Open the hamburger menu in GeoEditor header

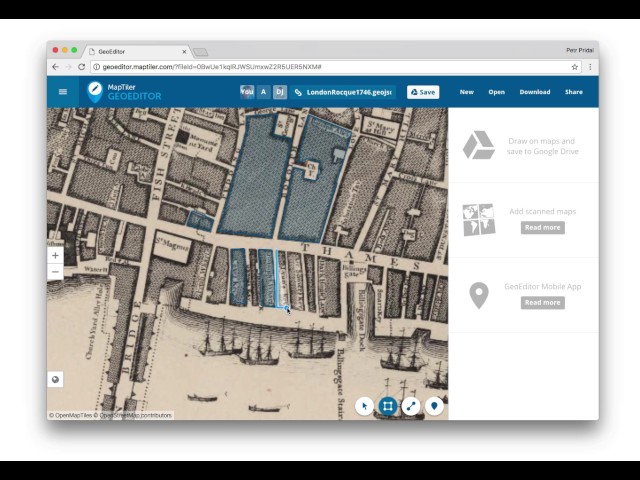[63, 92]
